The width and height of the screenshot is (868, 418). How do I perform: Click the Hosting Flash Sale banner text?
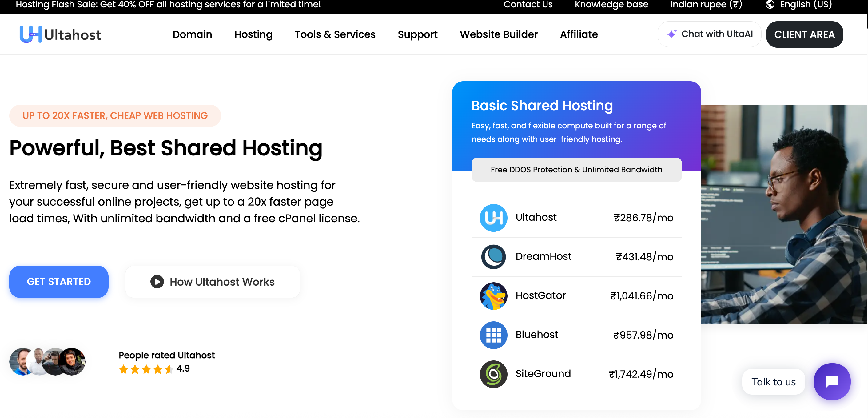[168, 4]
